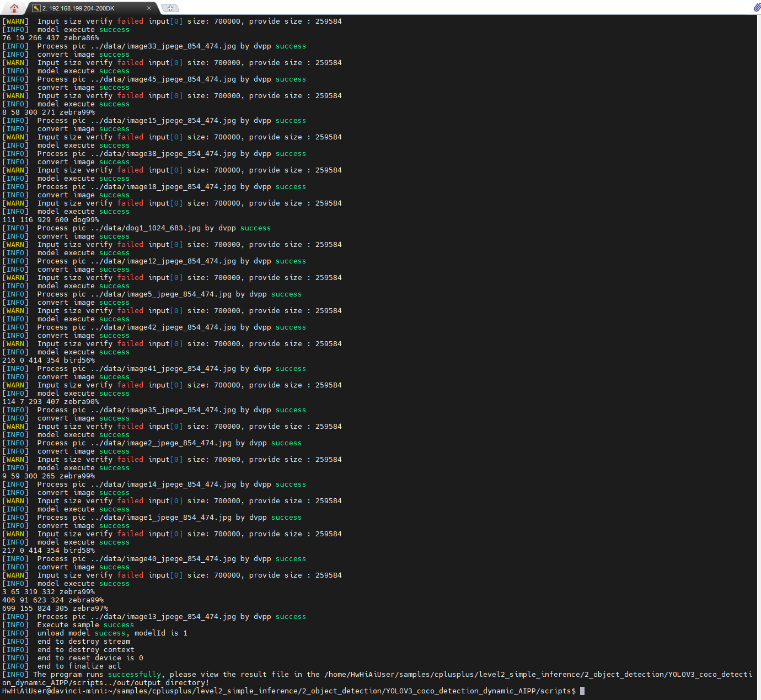This screenshot has height=700, width=761.
Task: Click the line '76 19 266 437 zebra86%'
Action: pyautogui.click(x=51, y=38)
